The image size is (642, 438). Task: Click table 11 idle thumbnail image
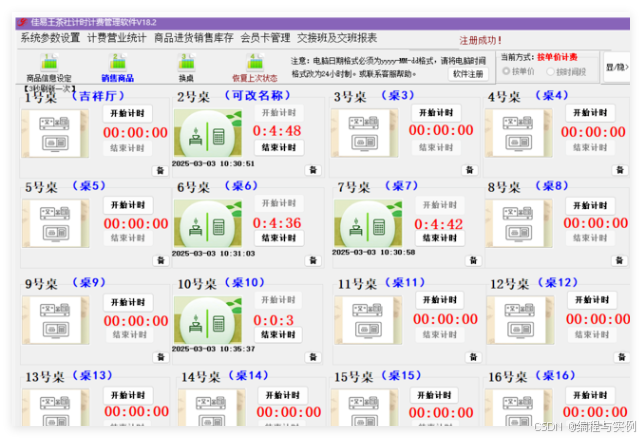pyautogui.click(x=368, y=320)
